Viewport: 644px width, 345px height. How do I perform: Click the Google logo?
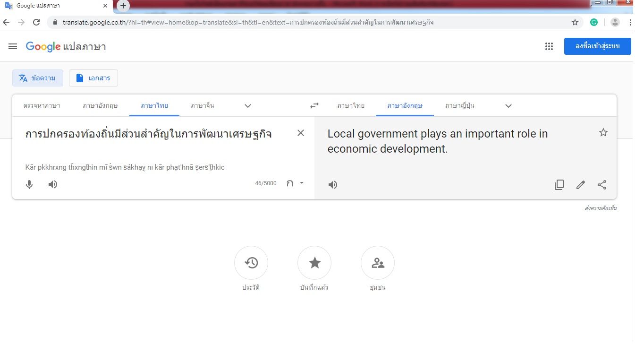[43, 46]
